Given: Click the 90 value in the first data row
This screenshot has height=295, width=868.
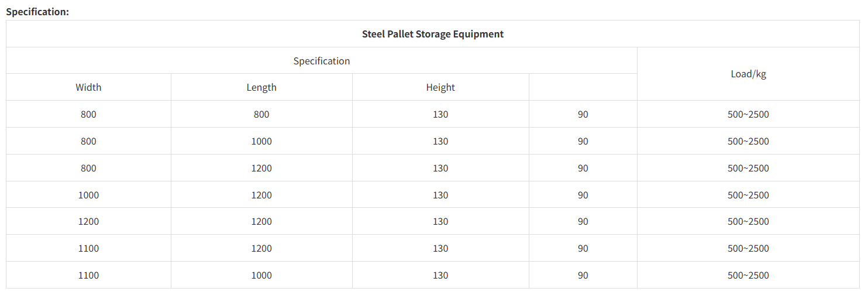Looking at the screenshot, I should click(583, 114).
